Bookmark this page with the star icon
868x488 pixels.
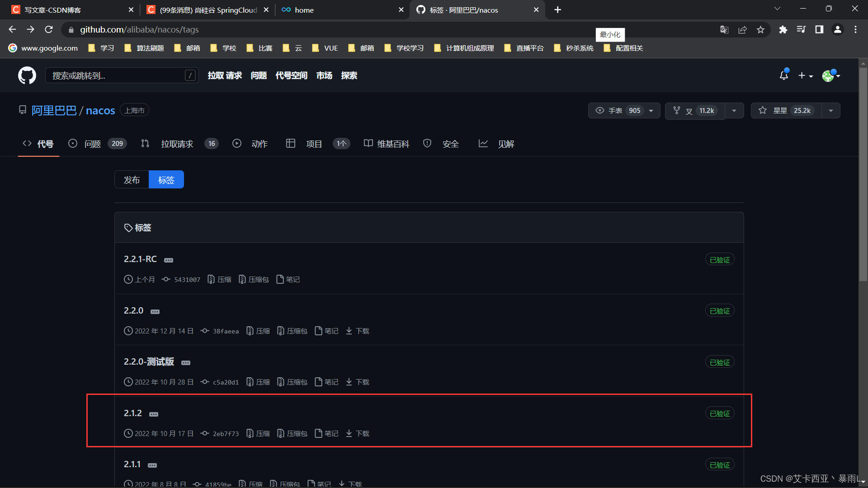(760, 29)
